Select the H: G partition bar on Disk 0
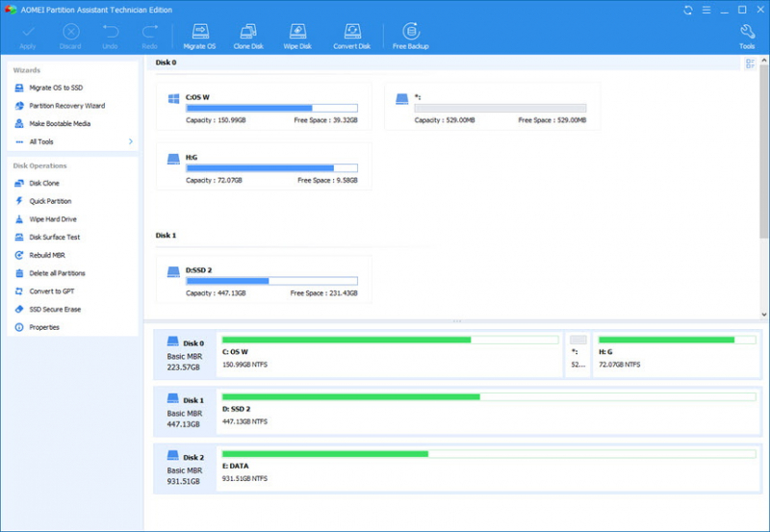Image resolution: width=770 pixels, height=532 pixels. [677, 340]
